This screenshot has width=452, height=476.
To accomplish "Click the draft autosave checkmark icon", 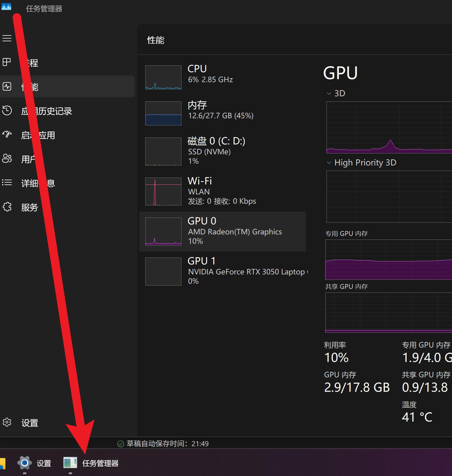I will 121,444.
